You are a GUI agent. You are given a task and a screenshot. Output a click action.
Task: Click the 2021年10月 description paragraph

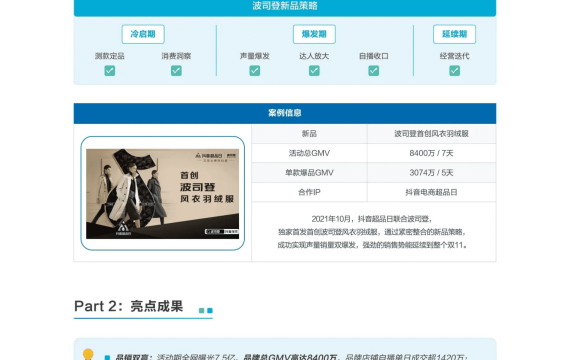[373, 232]
